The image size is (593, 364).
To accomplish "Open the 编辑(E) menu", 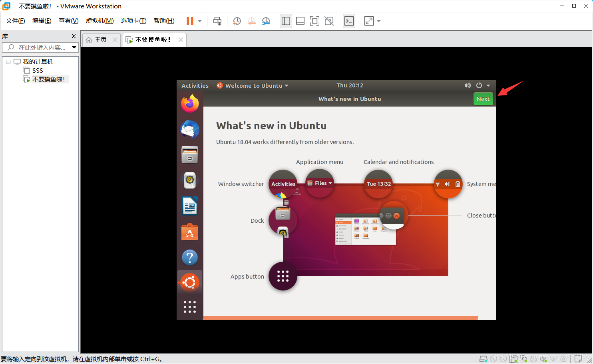I will [42, 21].
